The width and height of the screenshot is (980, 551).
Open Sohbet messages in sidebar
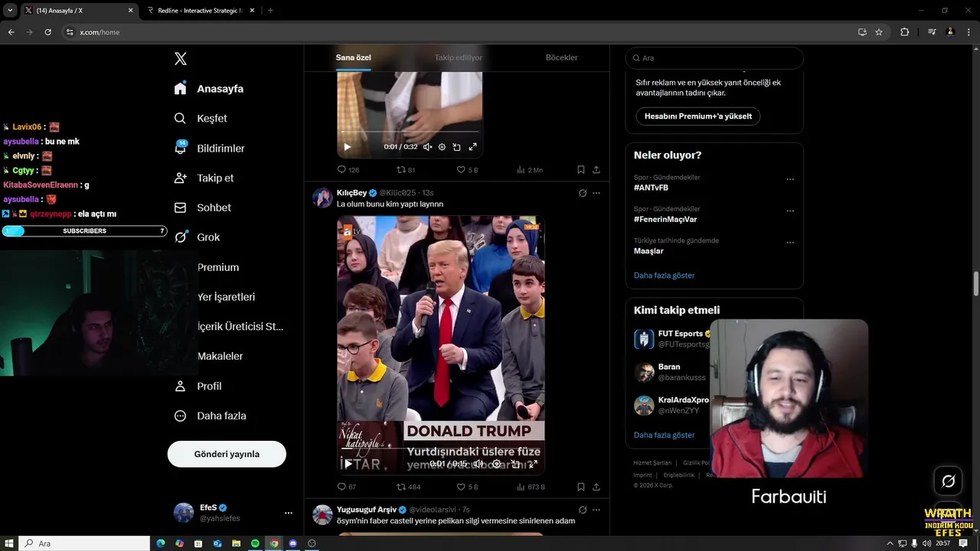pyautogui.click(x=203, y=207)
